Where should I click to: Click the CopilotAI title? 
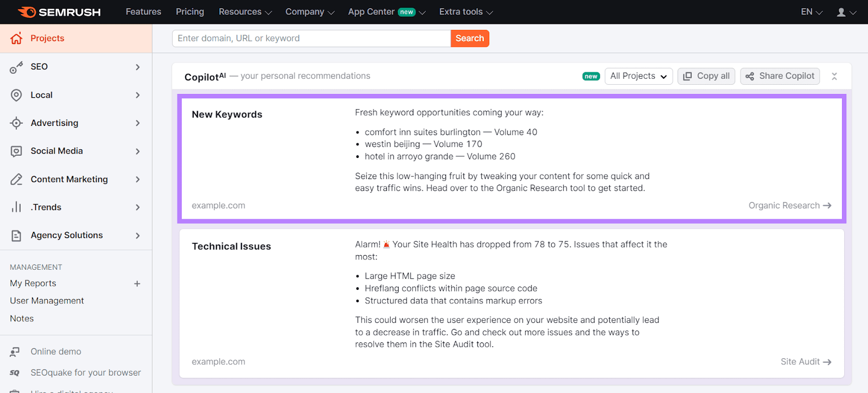point(205,77)
